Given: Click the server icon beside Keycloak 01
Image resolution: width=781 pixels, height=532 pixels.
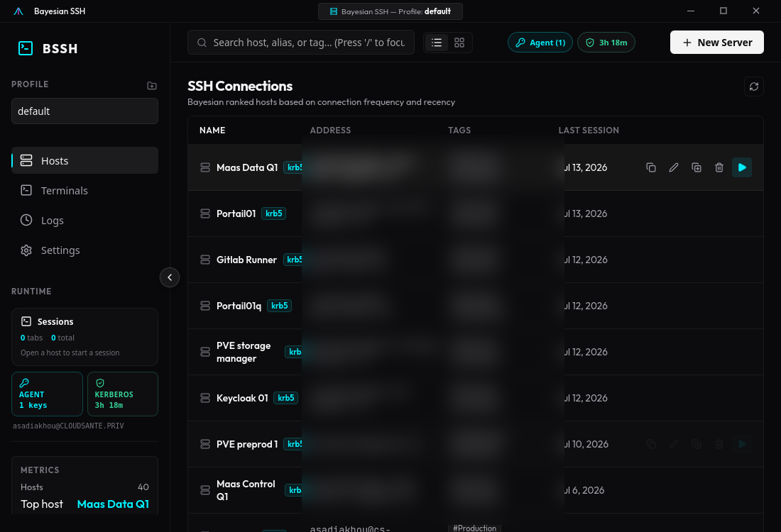Looking at the screenshot, I should (x=204, y=398).
